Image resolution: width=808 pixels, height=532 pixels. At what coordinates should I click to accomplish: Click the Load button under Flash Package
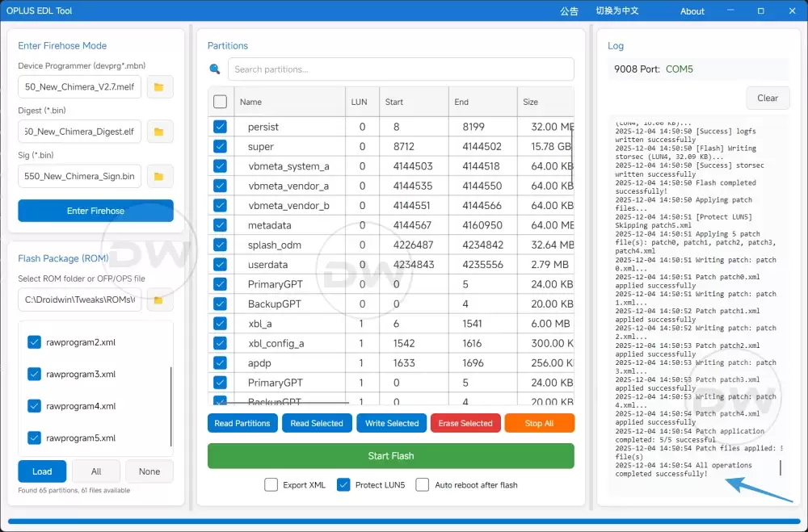tap(41, 471)
